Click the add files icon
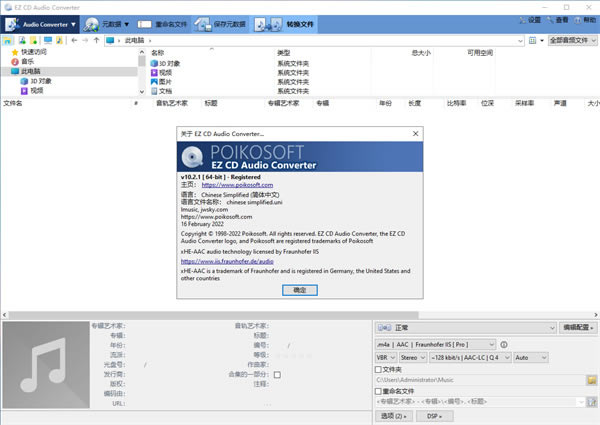 click(x=22, y=40)
